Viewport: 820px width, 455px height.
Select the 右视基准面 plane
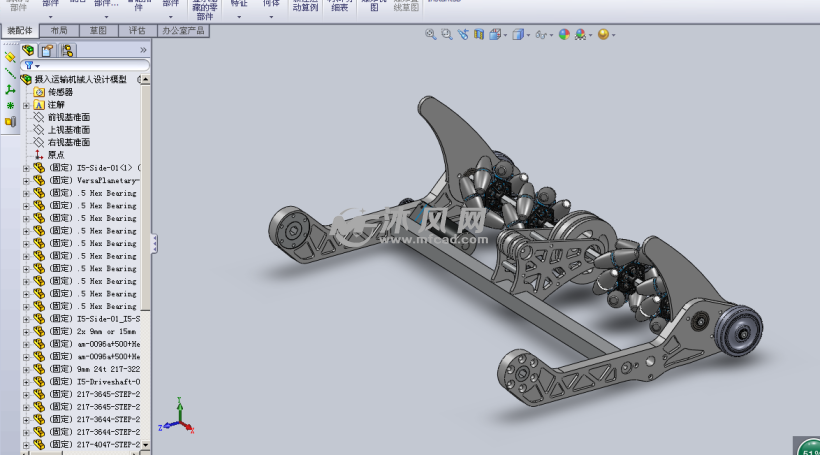coord(69,142)
